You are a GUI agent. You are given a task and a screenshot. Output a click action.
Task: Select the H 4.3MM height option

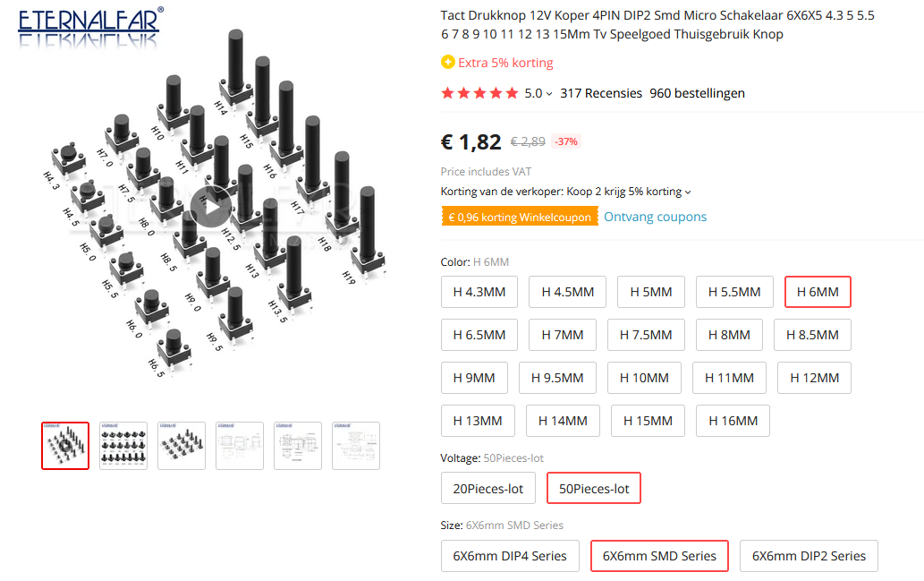[x=479, y=292]
